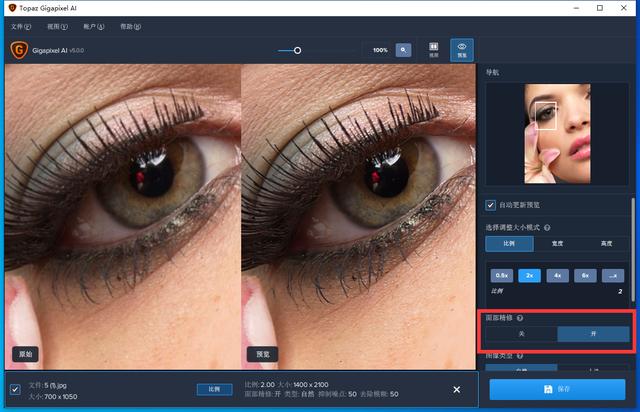Remove the file with the X icon
640x412 pixels.
pos(457,389)
